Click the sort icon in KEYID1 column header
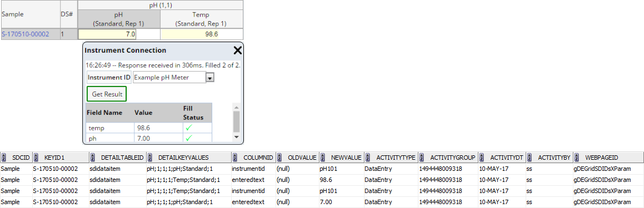Image resolution: width=644 pixels, height=208 pixels. point(36,158)
